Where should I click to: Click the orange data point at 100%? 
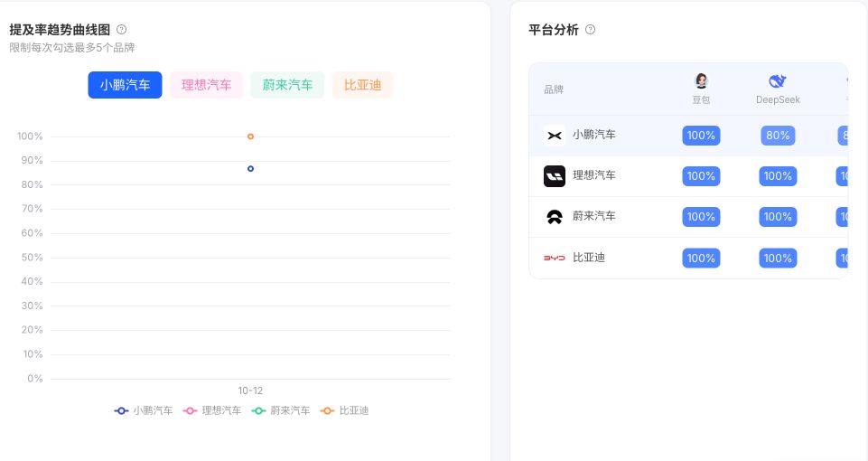(250, 136)
